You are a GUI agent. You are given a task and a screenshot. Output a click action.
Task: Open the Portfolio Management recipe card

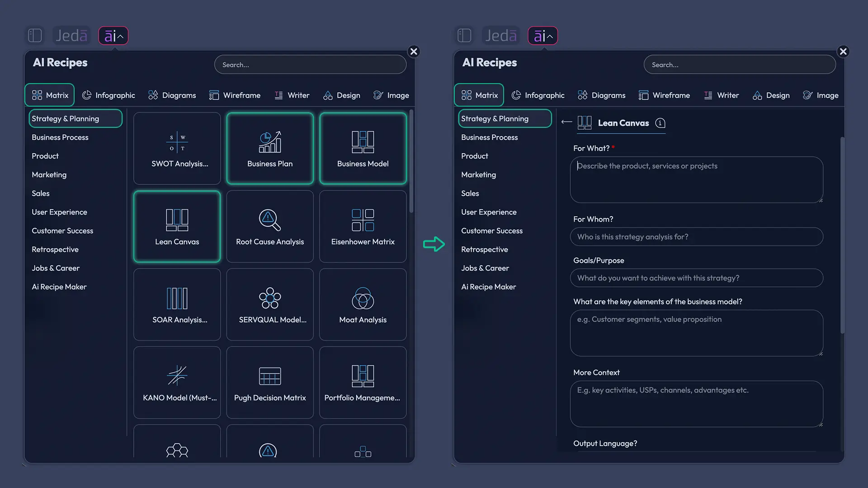tap(363, 383)
